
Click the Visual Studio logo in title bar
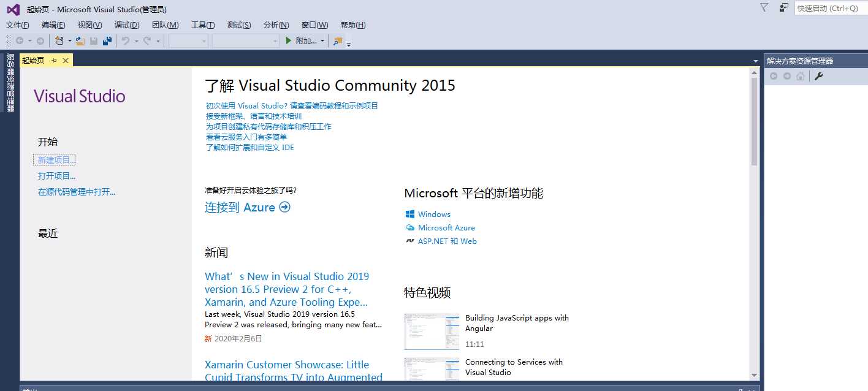coord(13,9)
